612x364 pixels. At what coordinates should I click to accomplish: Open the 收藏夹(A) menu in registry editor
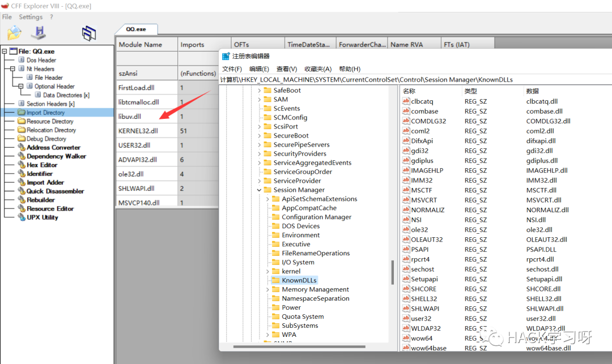[x=318, y=69]
